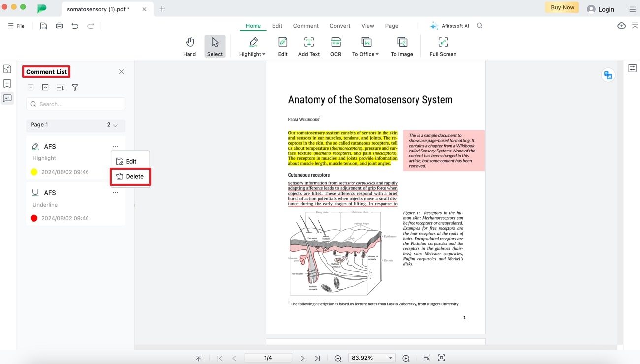Expand the To Office dropdown arrow
This screenshot has height=364, width=640.
coord(377,54)
